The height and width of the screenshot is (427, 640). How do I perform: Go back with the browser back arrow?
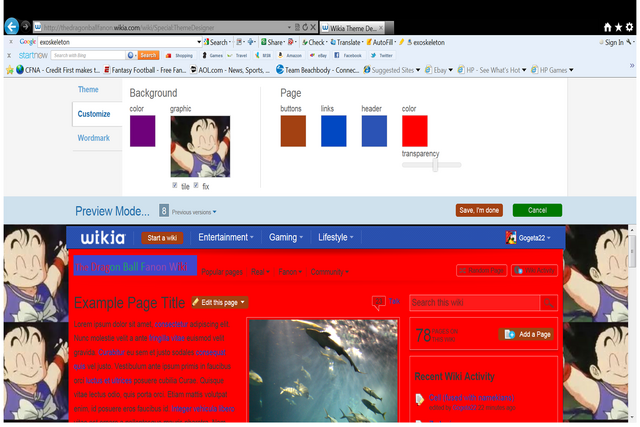point(11,27)
